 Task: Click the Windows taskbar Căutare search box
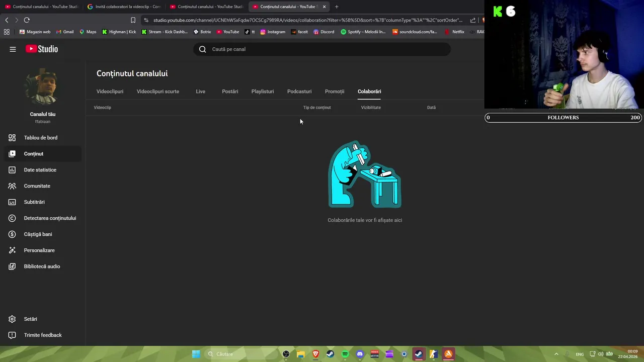[240, 354]
